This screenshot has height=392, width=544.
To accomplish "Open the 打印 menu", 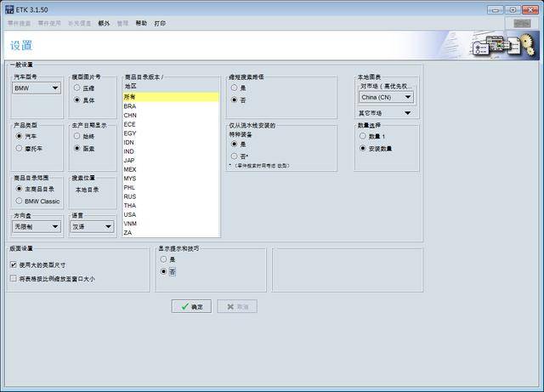I will 160,23.
